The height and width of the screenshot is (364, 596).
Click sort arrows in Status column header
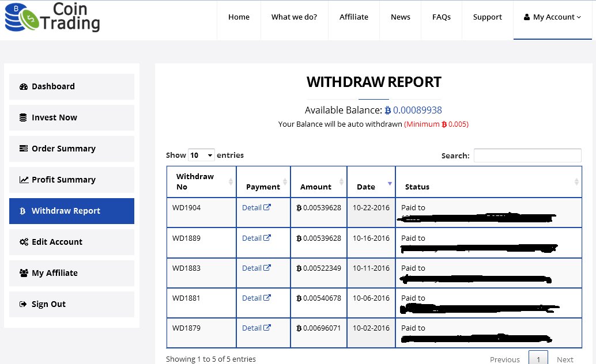576,181
